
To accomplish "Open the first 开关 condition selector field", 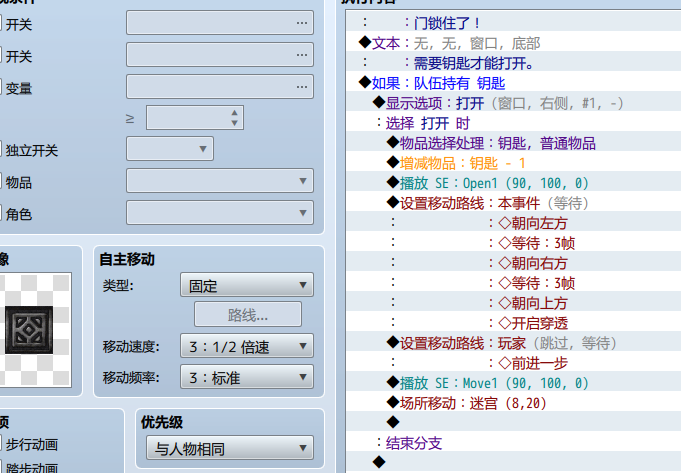I will point(220,23).
